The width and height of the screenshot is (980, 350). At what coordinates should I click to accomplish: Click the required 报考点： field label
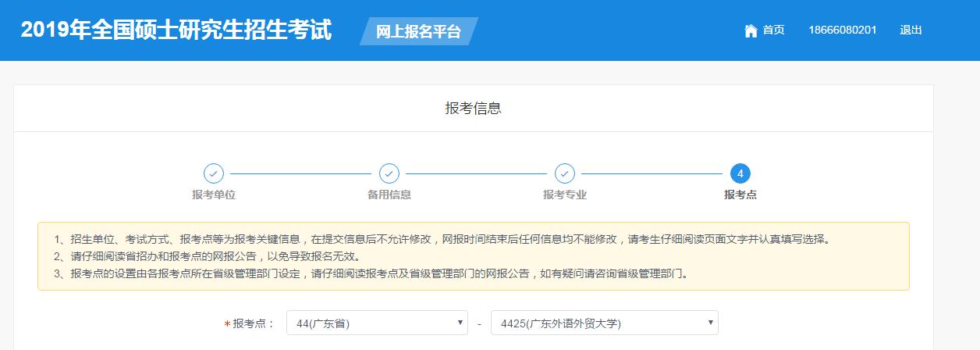254,323
